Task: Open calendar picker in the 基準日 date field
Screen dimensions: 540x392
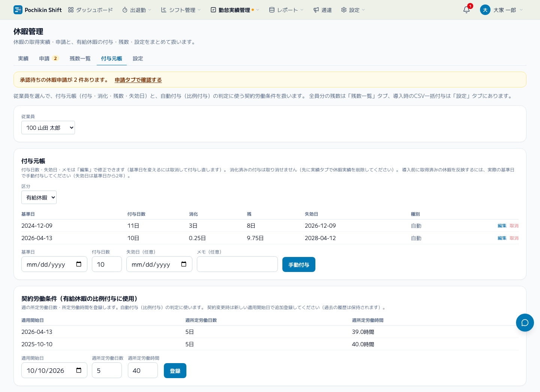Action: pos(79,264)
